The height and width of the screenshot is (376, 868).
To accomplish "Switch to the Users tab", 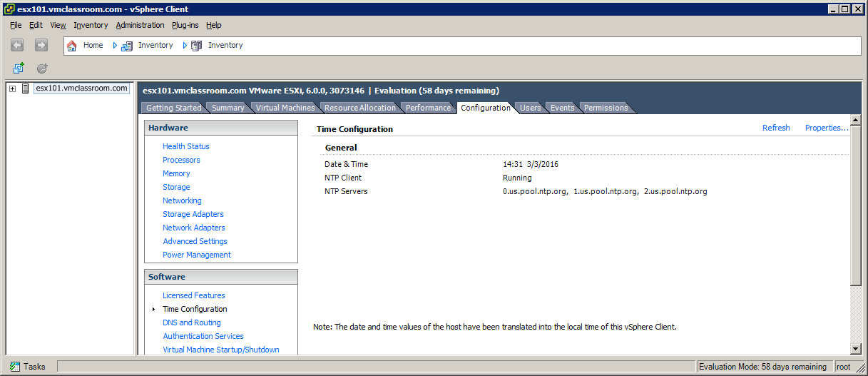I will click(530, 108).
